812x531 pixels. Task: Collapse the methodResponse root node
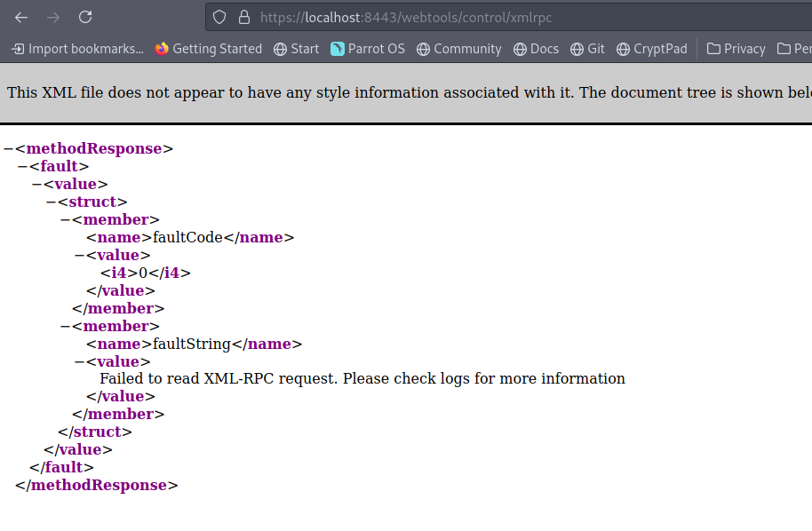click(8, 149)
